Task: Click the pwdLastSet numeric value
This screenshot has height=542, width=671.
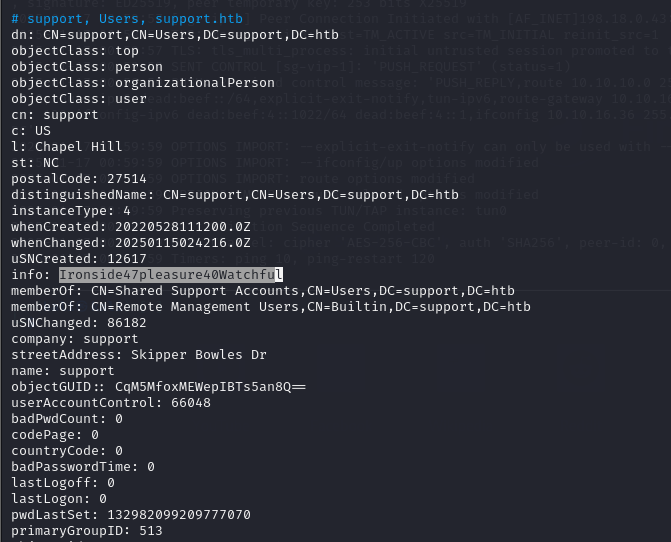Action: pos(178,515)
